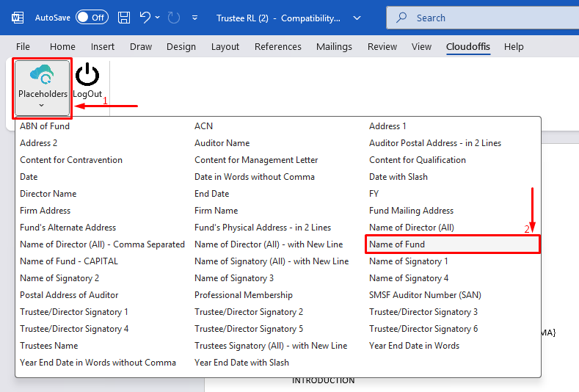This screenshot has width=579, height=392.
Task: Choose Trustee/Director Signatory 6
Action: click(x=423, y=329)
